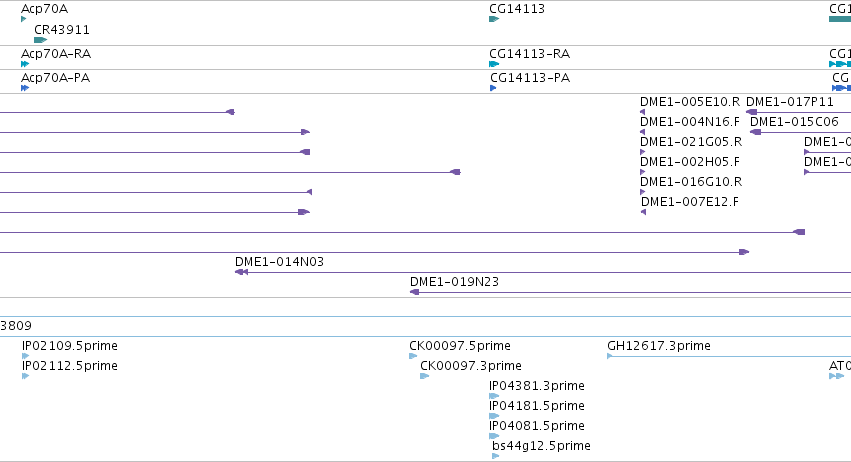The image size is (851, 462).
Task: Click the purple arrow under DME1-021G05.R
Action: pos(643,152)
